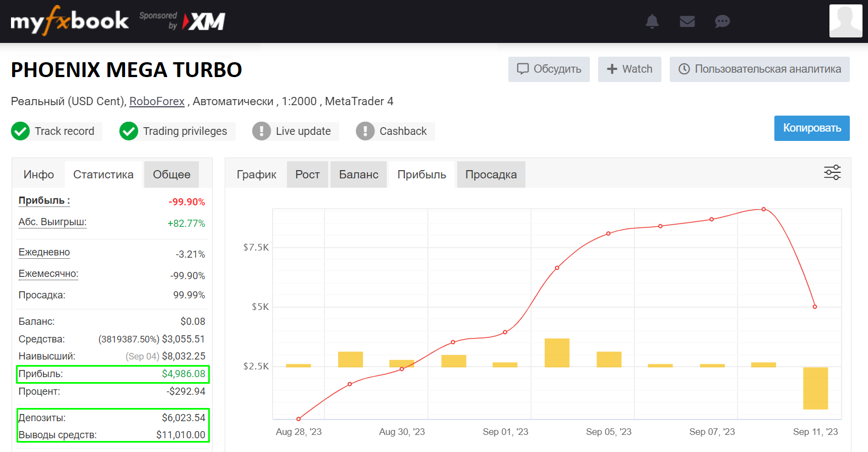The width and height of the screenshot is (868, 452).
Task: Click the -99.90% profit value in red
Action: coord(187,202)
